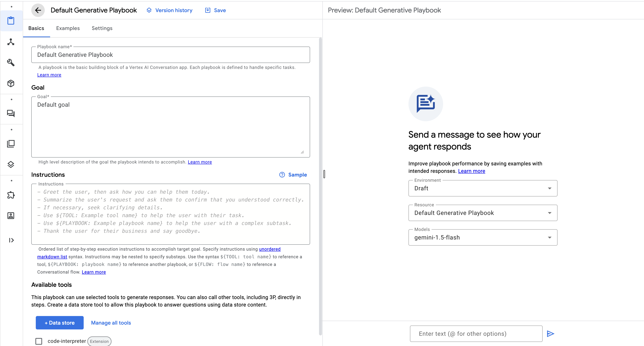The height and width of the screenshot is (346, 644).
Task: Open the puzzle piece integrations icon in sidebar
Action: 11,195
